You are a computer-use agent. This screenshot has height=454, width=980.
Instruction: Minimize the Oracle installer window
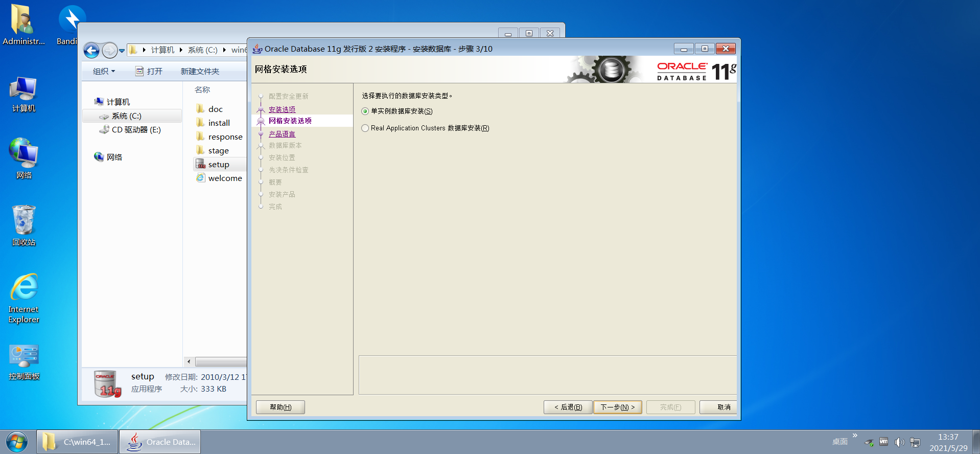coord(684,49)
